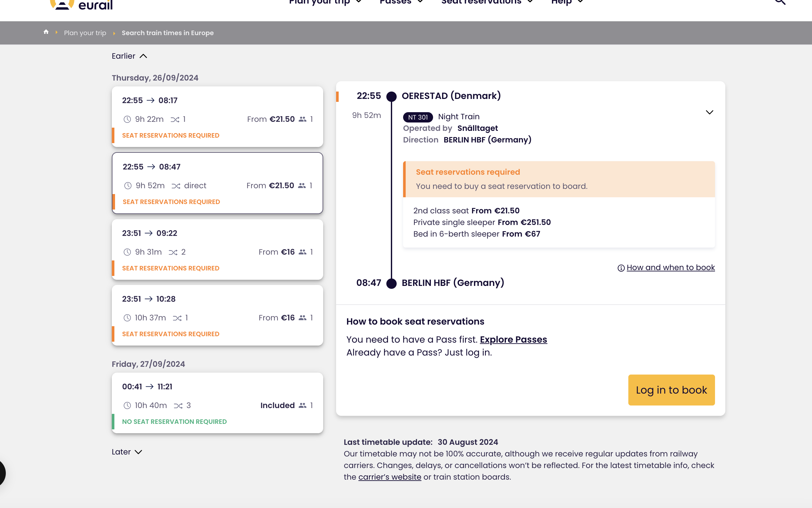Click the home icon in breadcrumb
The height and width of the screenshot is (508, 812).
pos(46,32)
